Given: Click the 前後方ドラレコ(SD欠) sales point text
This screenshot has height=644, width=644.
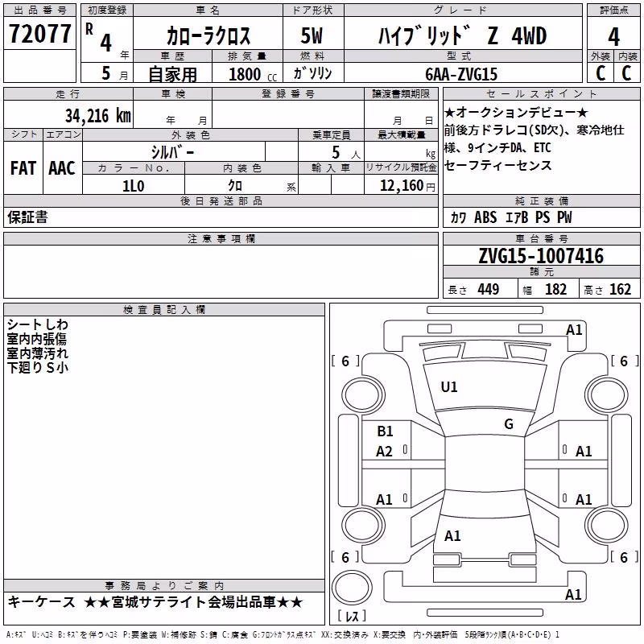Looking at the screenshot, I should click(506, 130).
